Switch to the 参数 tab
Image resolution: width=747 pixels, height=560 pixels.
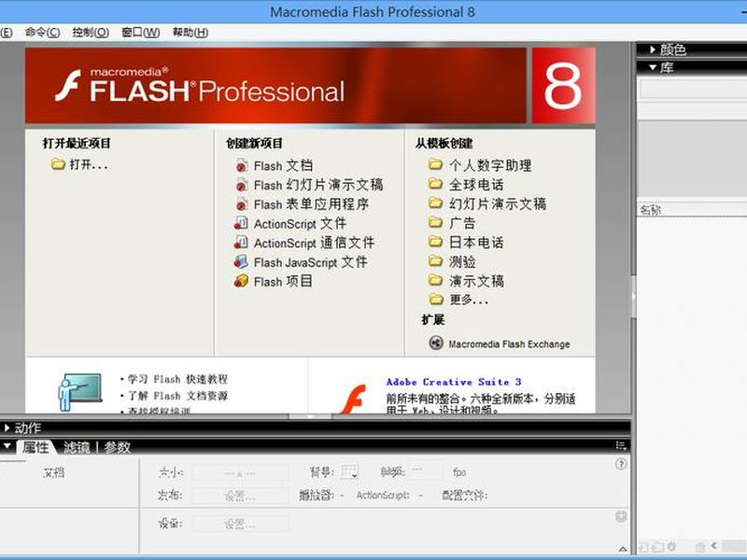click(118, 447)
